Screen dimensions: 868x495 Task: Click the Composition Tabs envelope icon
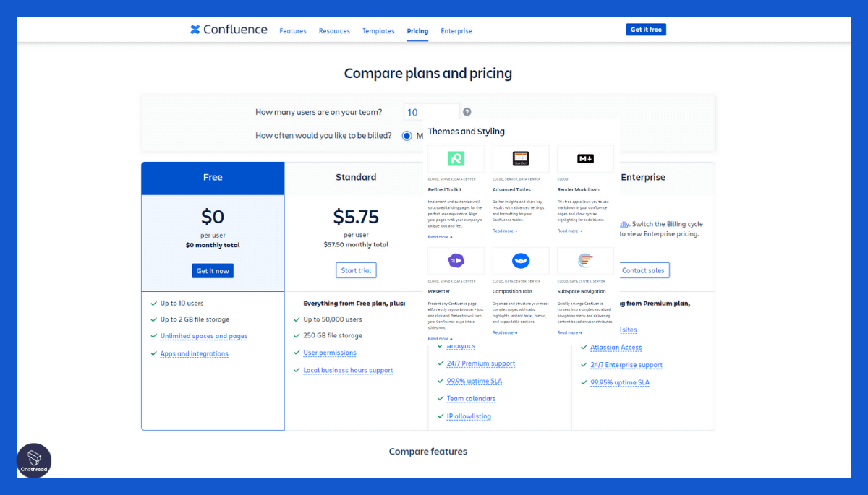point(521,260)
